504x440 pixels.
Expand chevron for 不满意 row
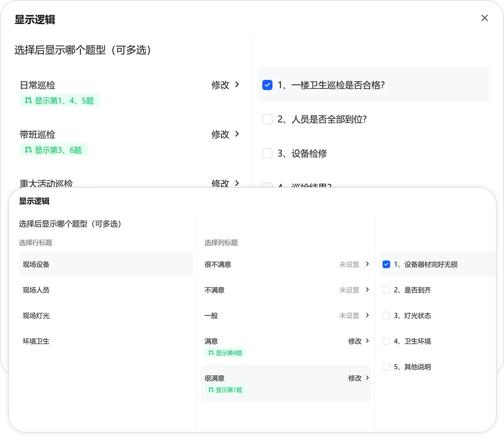pos(367,290)
